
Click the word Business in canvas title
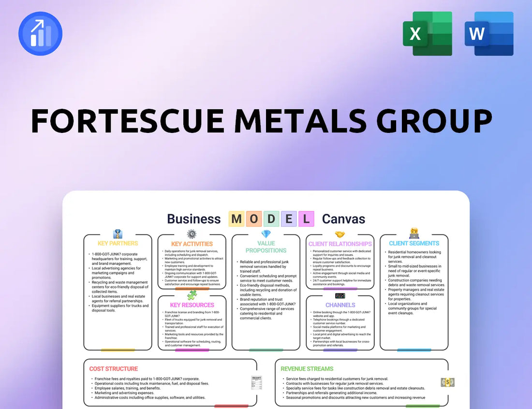pyautogui.click(x=194, y=219)
